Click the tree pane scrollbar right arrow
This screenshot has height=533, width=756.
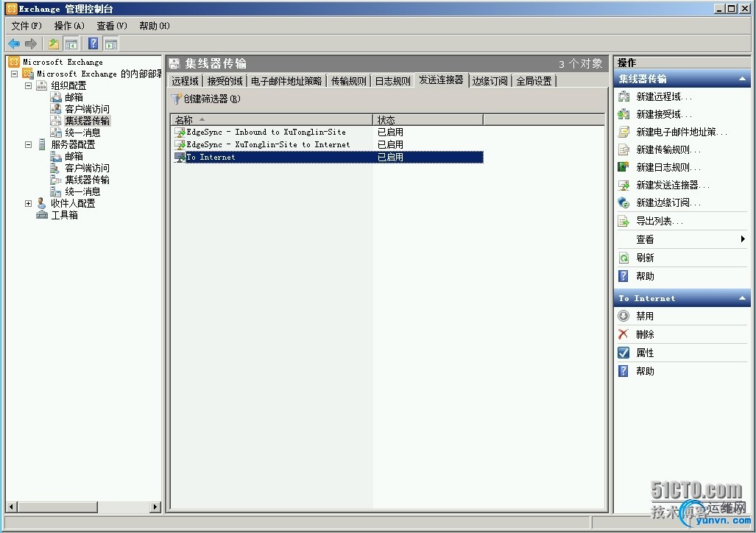click(x=155, y=507)
